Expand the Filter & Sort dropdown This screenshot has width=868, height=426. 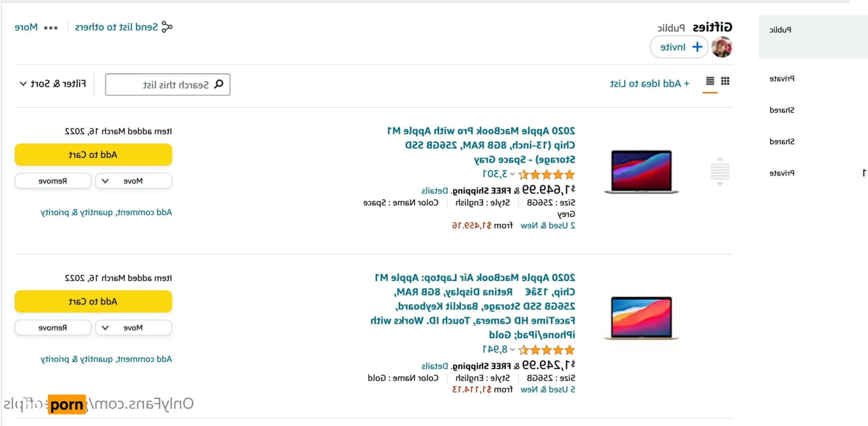click(53, 84)
